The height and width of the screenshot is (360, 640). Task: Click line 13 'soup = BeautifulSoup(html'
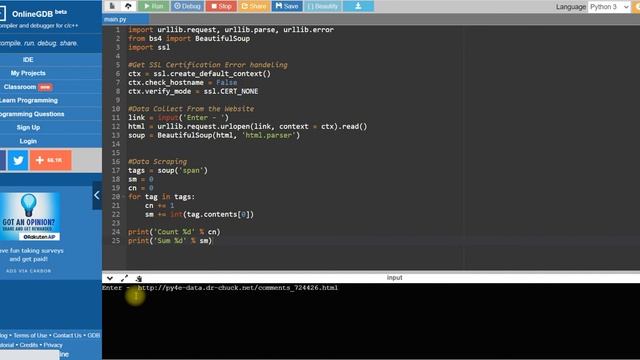[214, 136]
